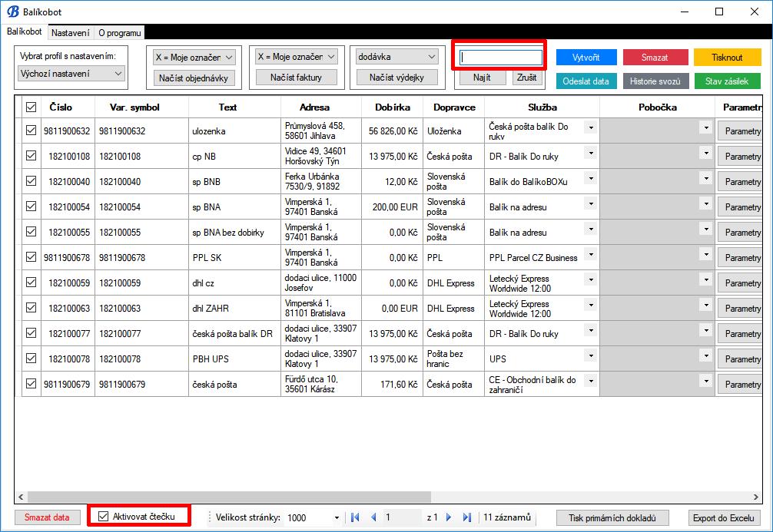
Task: Uncheck the row 182100054 sp BNA checkbox
Action: click(31, 207)
